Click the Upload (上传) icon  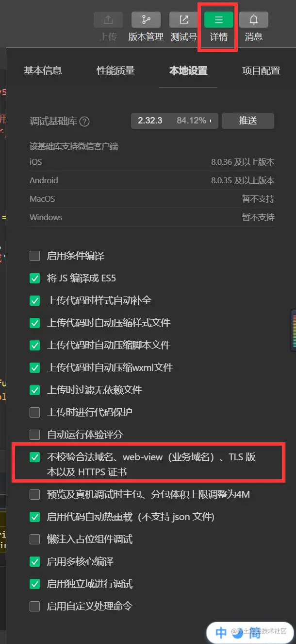tap(108, 20)
